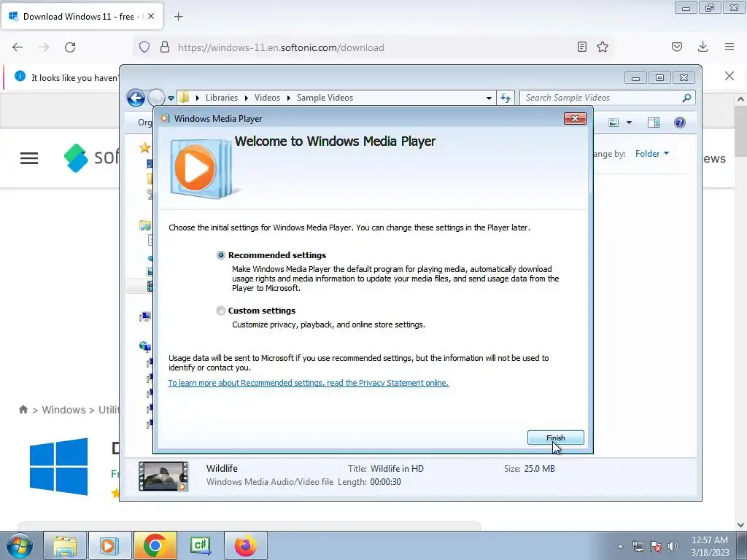The width and height of the screenshot is (747, 560).
Task: Click the Explorer forward arrow button
Action: point(156,98)
